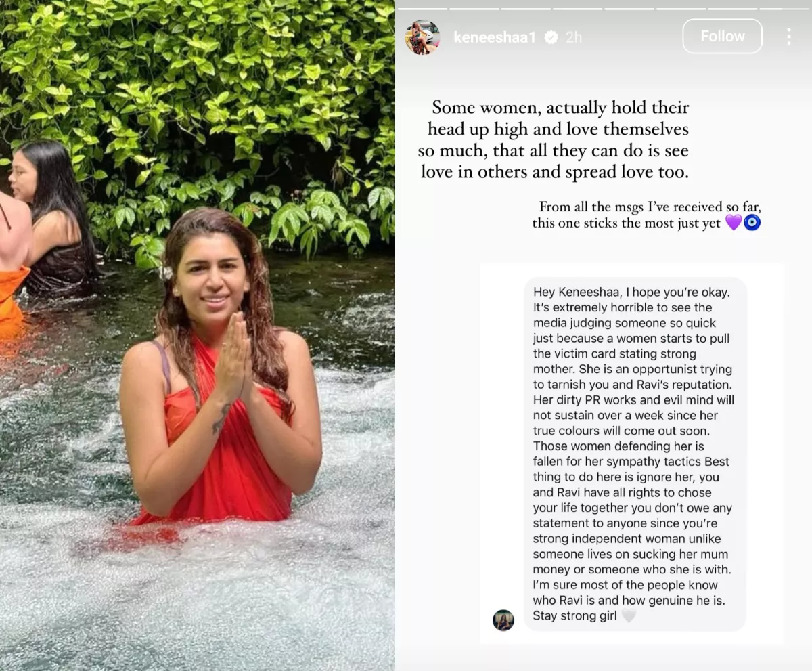Click the evil eye emoji
Screen dimensions: 812x671
coord(752,223)
